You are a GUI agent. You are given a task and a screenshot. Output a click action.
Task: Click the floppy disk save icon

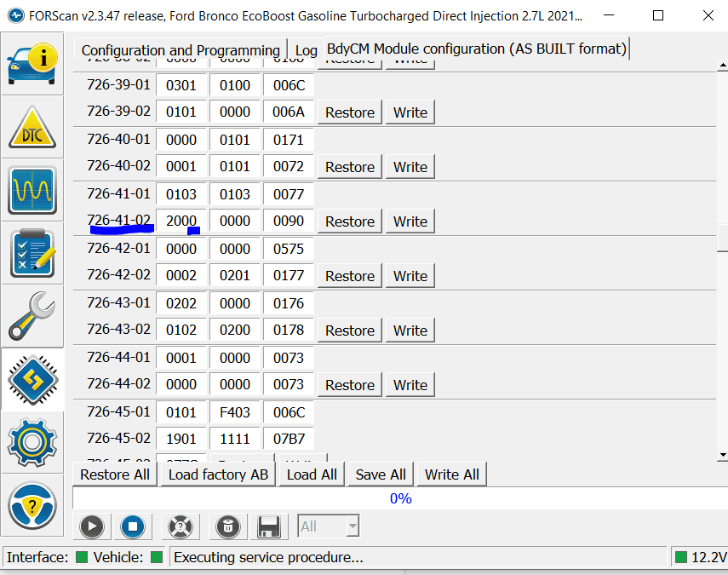coord(269,526)
